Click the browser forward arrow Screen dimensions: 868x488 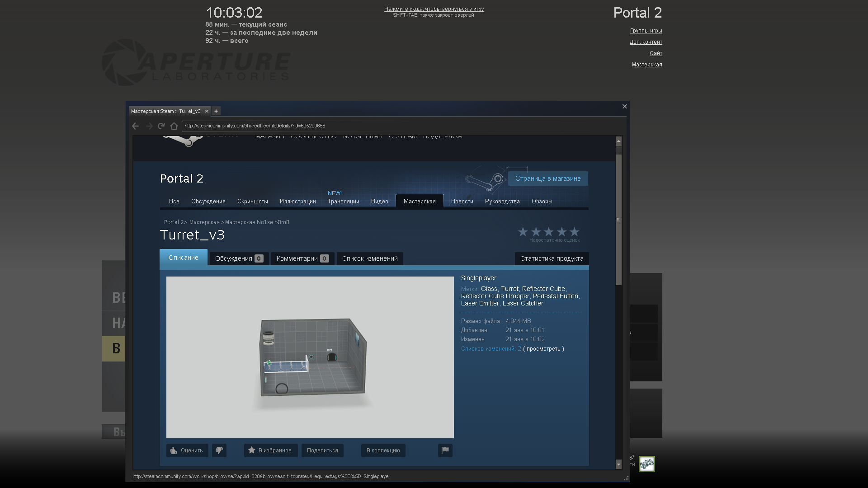(x=149, y=126)
